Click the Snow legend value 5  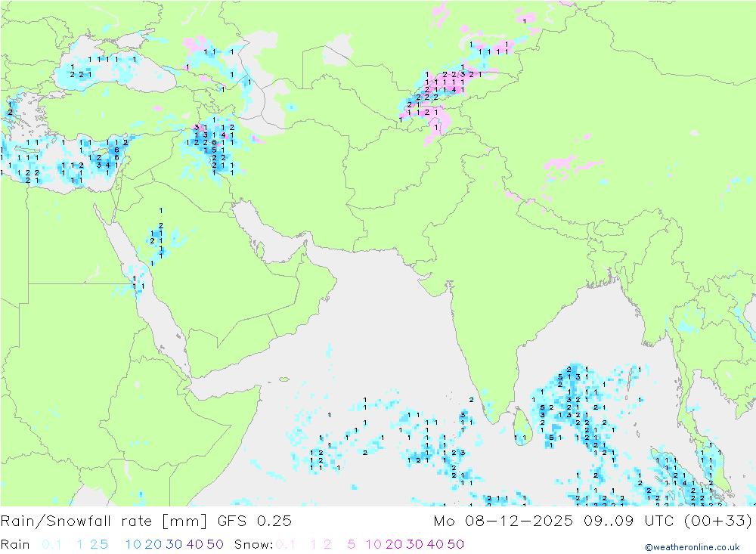click(x=352, y=544)
